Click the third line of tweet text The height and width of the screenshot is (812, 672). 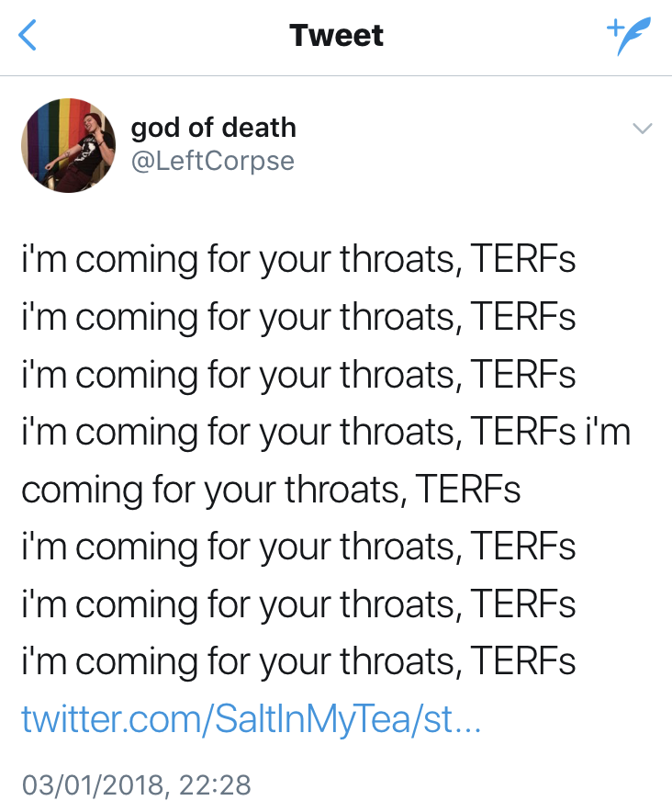(298, 375)
